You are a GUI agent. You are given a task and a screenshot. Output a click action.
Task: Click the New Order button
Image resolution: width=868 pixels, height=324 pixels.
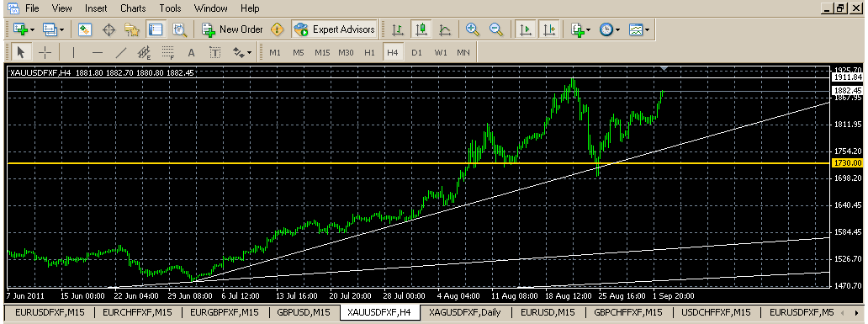tap(231, 29)
